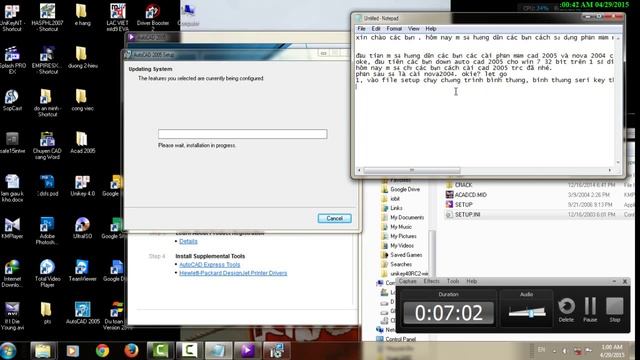Screen dimensions: 640x360
Task: Click the EN language indicator in tray
Action: pos(541,349)
